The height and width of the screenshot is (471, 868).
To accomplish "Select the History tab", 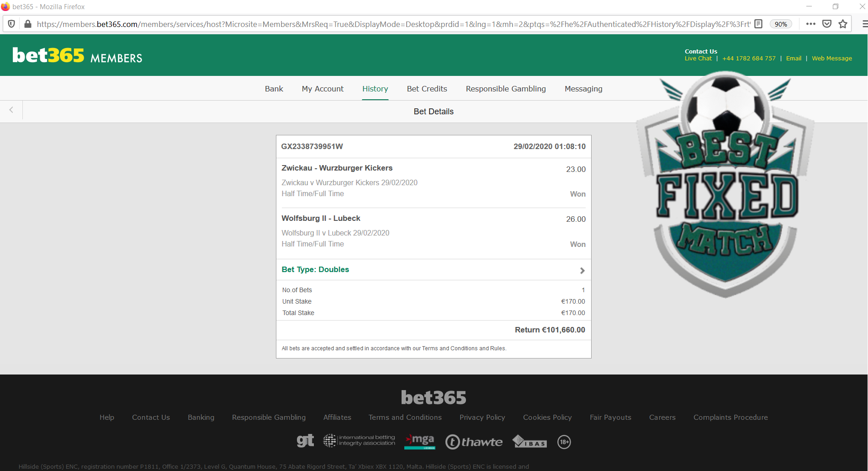I will tap(375, 89).
